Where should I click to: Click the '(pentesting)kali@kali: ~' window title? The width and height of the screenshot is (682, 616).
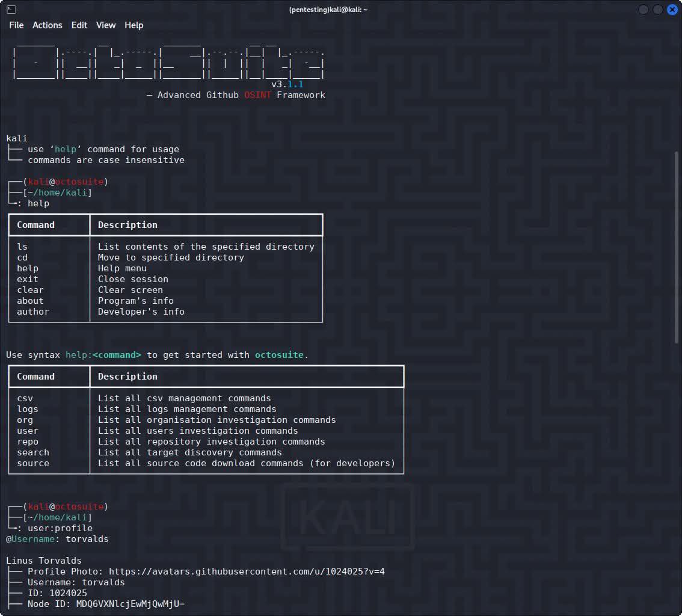point(328,10)
